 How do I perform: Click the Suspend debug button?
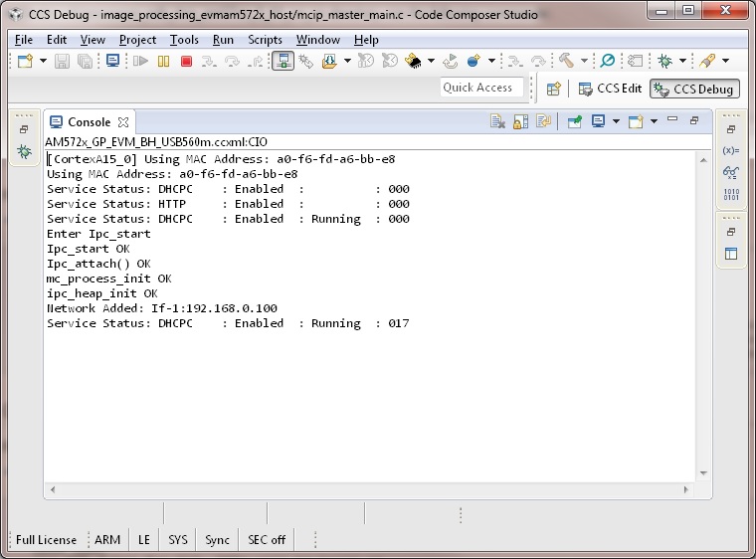click(x=163, y=62)
